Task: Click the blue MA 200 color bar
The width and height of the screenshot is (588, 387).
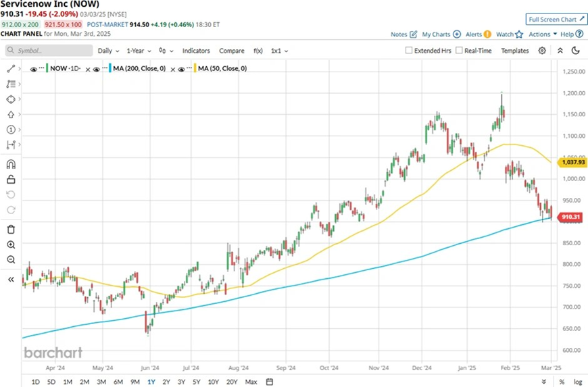Action: pos(110,69)
